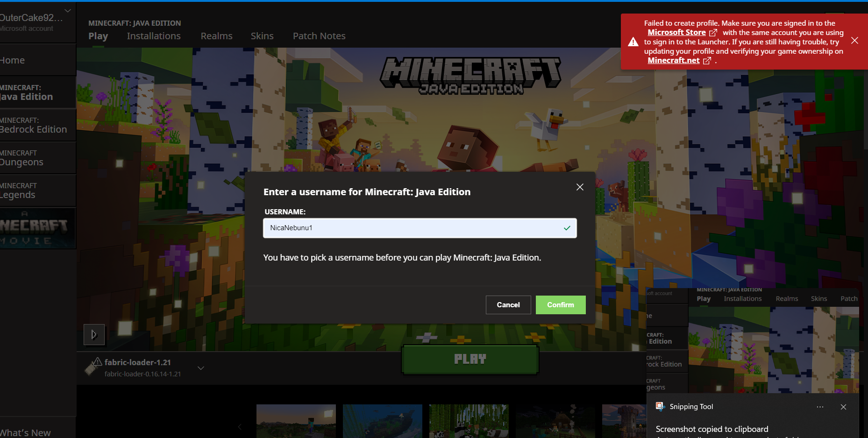Click the OuterCake92 account name
Viewport: 868px width, 438px height.
coord(31,18)
